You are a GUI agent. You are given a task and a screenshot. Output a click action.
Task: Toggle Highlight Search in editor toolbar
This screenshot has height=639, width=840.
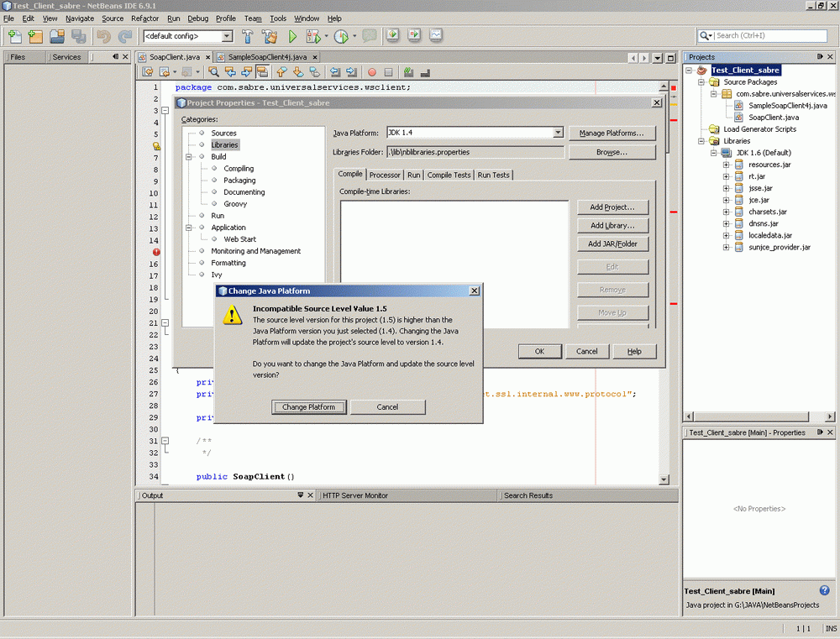point(262,71)
